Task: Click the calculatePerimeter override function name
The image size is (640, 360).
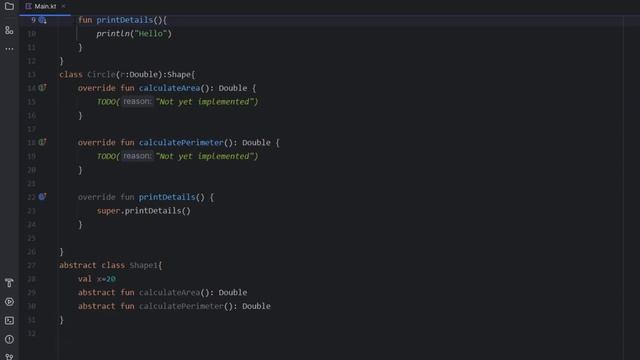Action: point(181,142)
